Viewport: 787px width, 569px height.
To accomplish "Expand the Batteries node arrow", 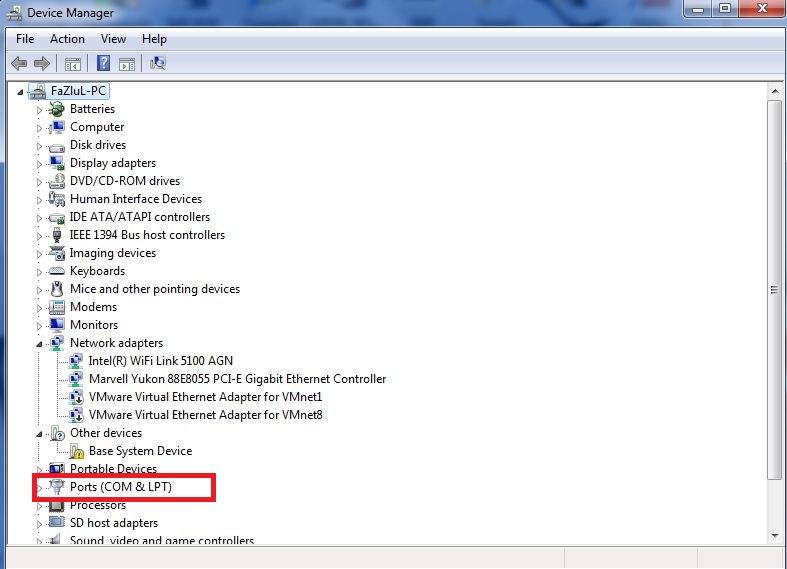I will 39,110.
